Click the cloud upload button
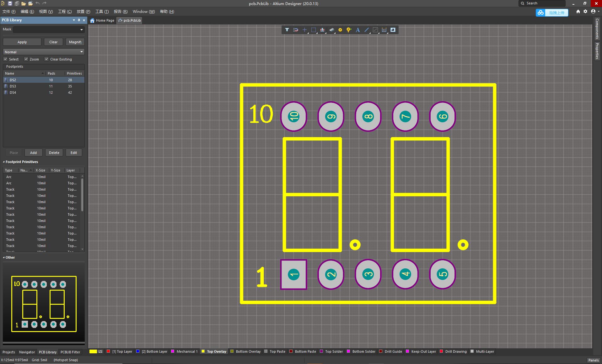Viewport: 602px width, 364px height. (552, 13)
